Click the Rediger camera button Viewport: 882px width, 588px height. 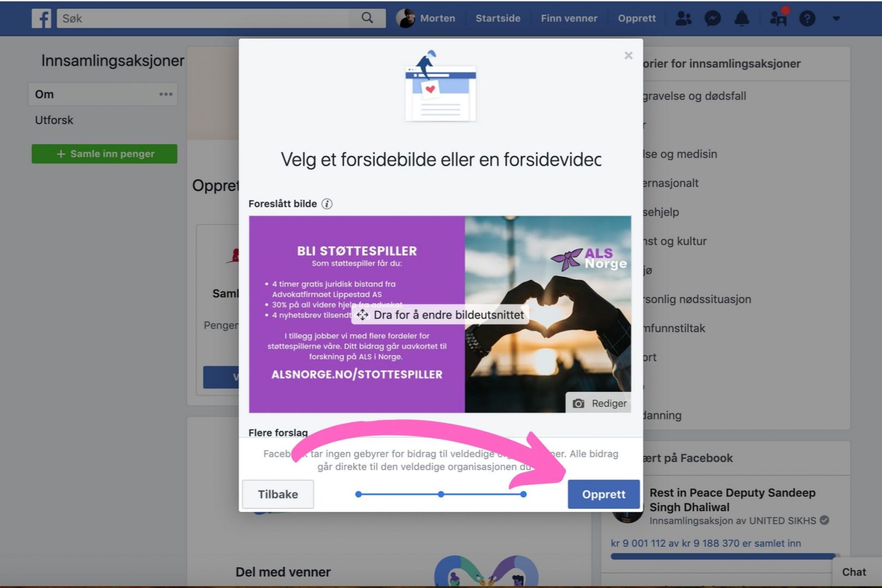599,403
